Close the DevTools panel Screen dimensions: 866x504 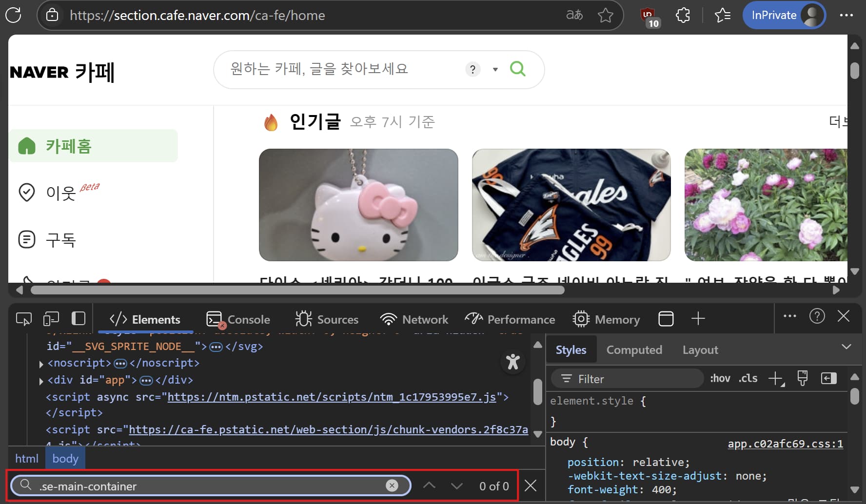[844, 316]
